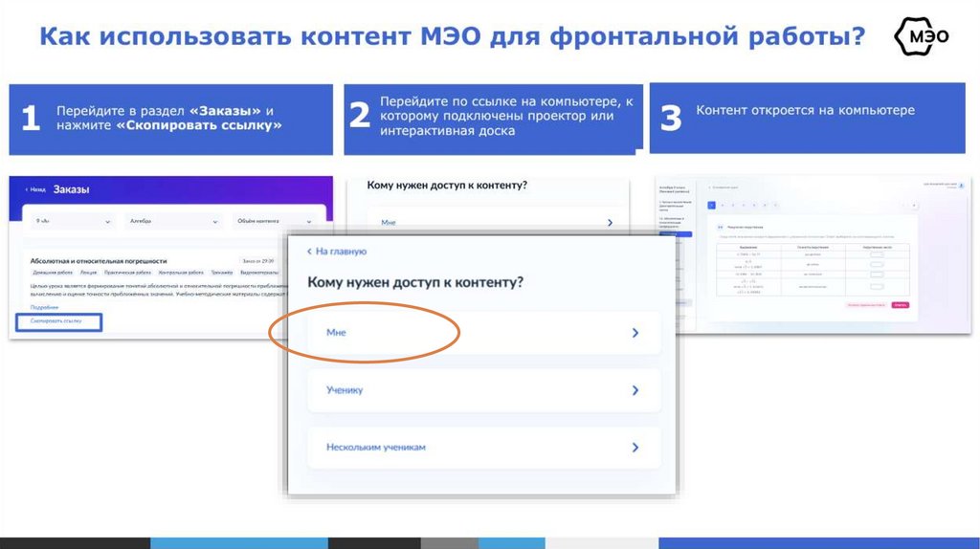Click the «Тренажёр» tag
The width and height of the screenshot is (980, 549).
[x=222, y=273]
